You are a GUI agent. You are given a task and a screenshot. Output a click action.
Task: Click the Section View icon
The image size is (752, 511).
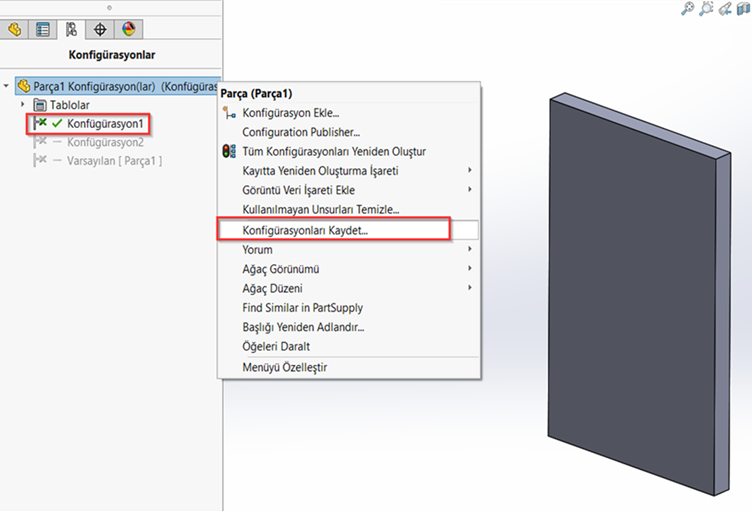(x=742, y=9)
